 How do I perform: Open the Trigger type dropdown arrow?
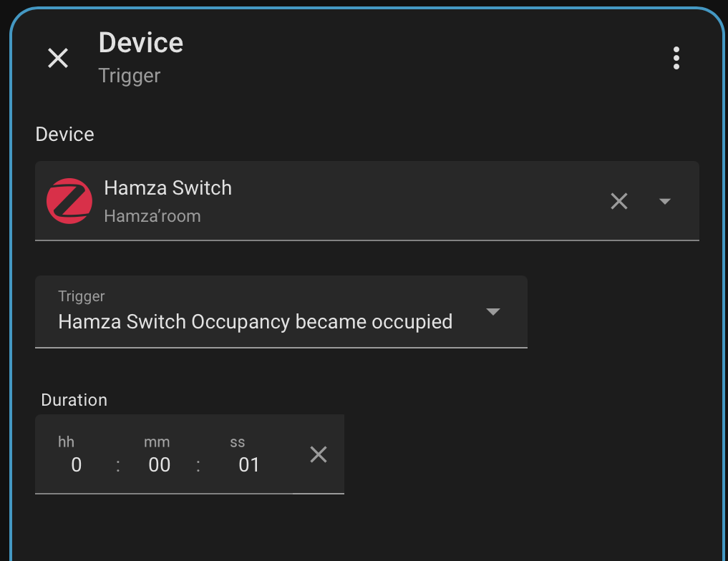[492, 312]
